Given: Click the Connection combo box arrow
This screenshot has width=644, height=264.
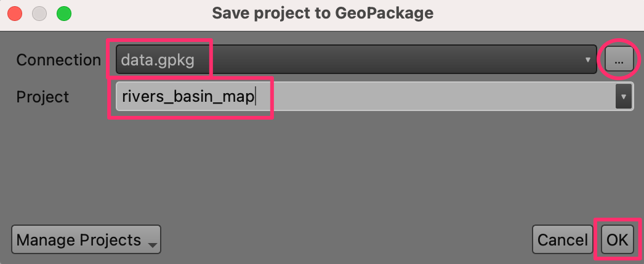Looking at the screenshot, I should (x=587, y=60).
